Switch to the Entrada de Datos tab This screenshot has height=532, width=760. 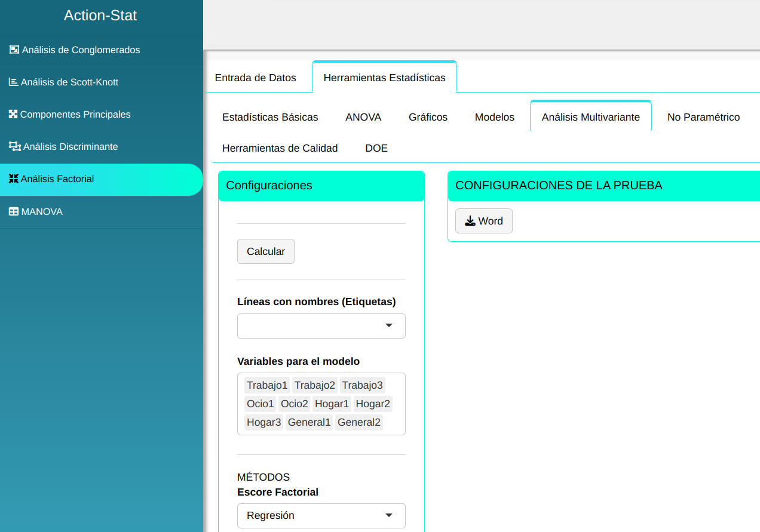pyautogui.click(x=255, y=78)
